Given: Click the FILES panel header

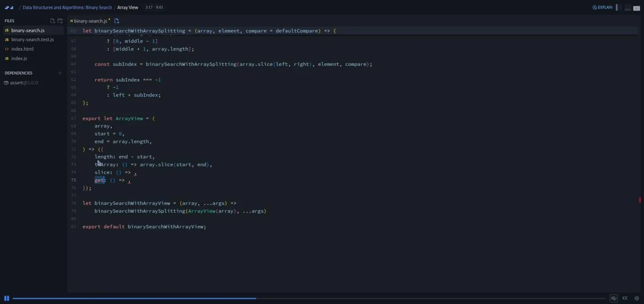Looking at the screenshot, I should (x=9, y=21).
